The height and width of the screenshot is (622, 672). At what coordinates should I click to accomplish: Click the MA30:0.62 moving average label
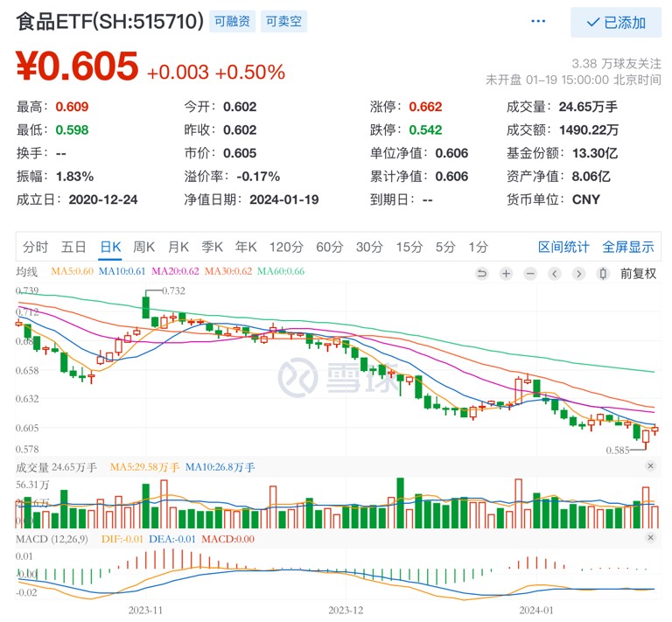228,271
